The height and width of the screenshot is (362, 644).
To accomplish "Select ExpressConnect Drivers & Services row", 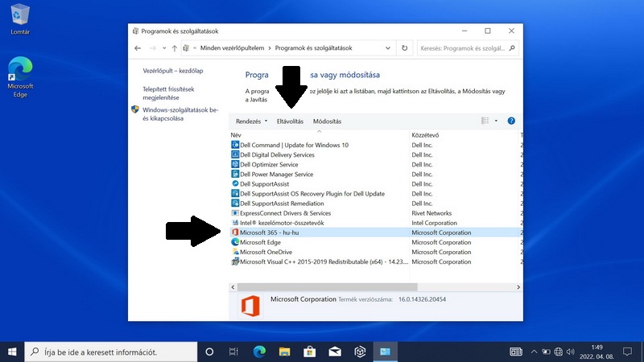I will (376, 213).
